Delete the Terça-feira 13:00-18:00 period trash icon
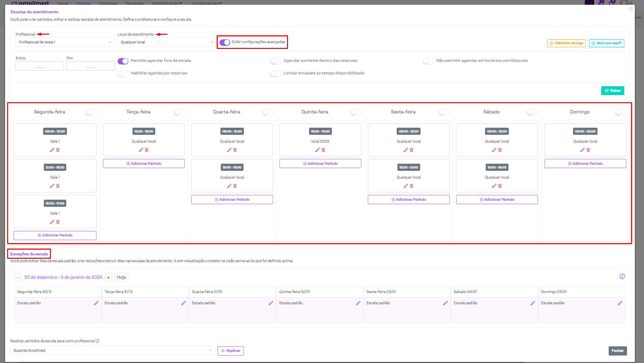This screenshot has width=644, height=363. (x=147, y=150)
